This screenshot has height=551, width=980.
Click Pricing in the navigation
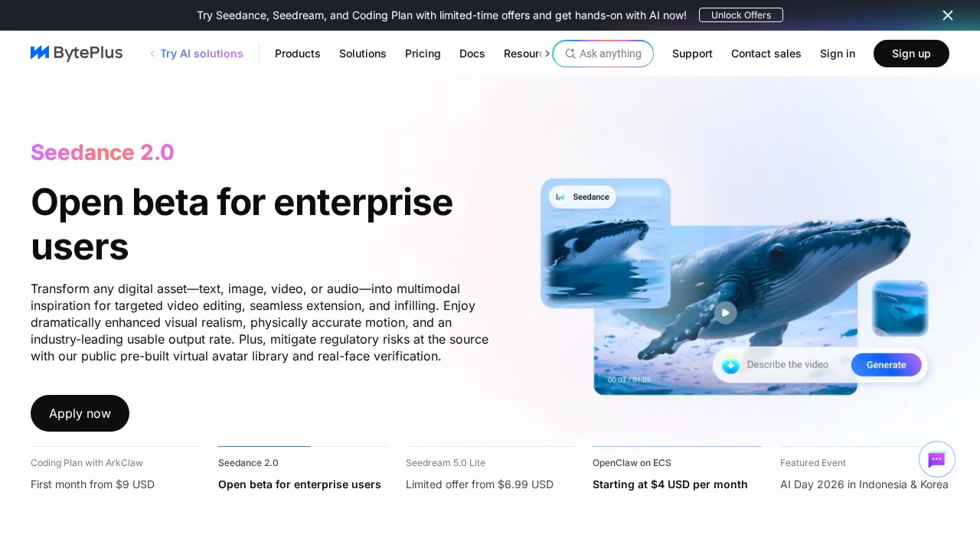tap(423, 54)
